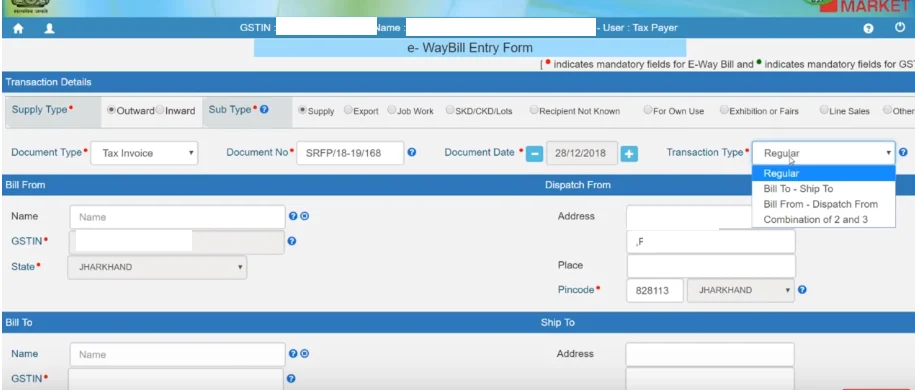Select Recipient Not Known sub type

pyautogui.click(x=534, y=110)
